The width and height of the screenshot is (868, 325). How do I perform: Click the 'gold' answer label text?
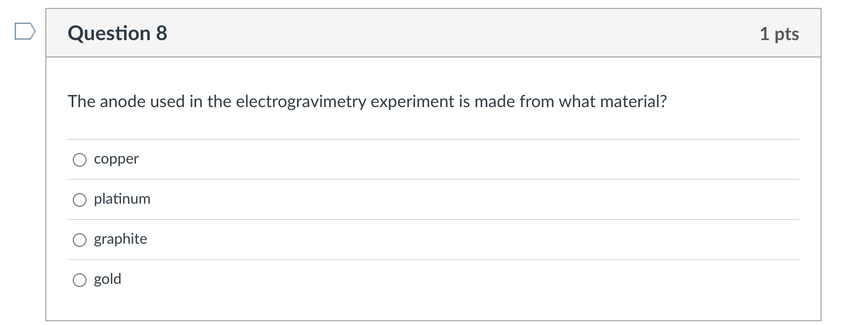108,279
